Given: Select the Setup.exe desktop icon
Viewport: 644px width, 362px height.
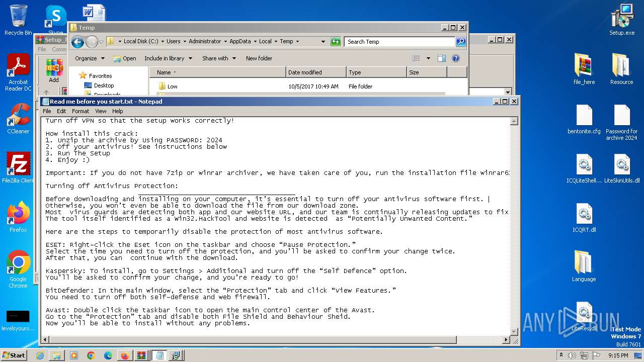Looking at the screenshot, I should (x=622, y=20).
